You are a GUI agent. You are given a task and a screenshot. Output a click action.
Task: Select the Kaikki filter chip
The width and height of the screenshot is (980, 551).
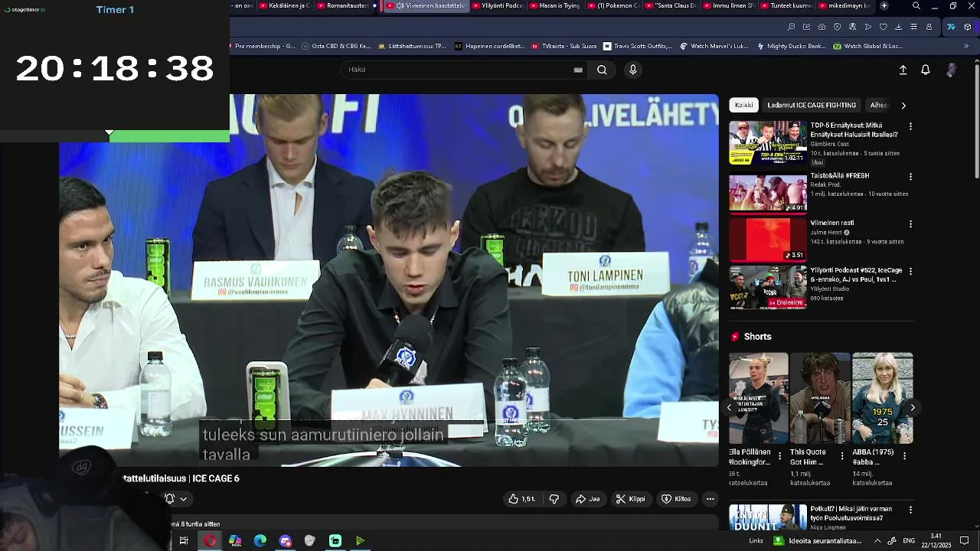(x=744, y=106)
